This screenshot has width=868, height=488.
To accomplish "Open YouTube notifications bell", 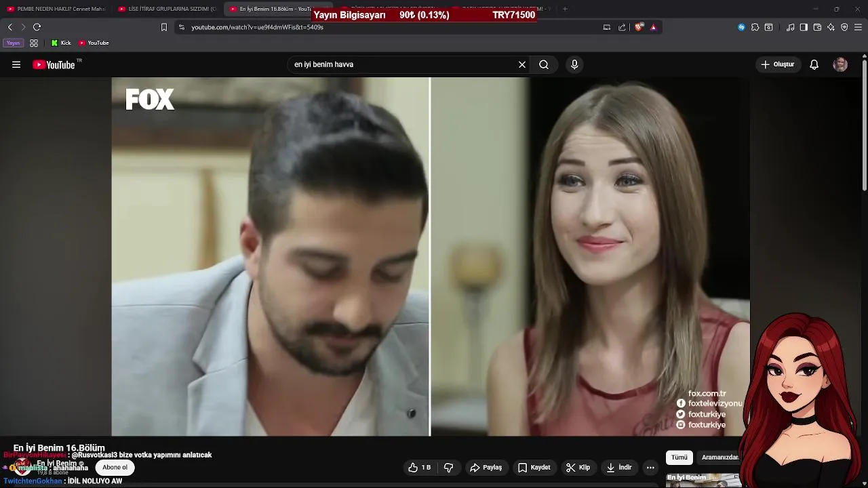I will click(814, 64).
